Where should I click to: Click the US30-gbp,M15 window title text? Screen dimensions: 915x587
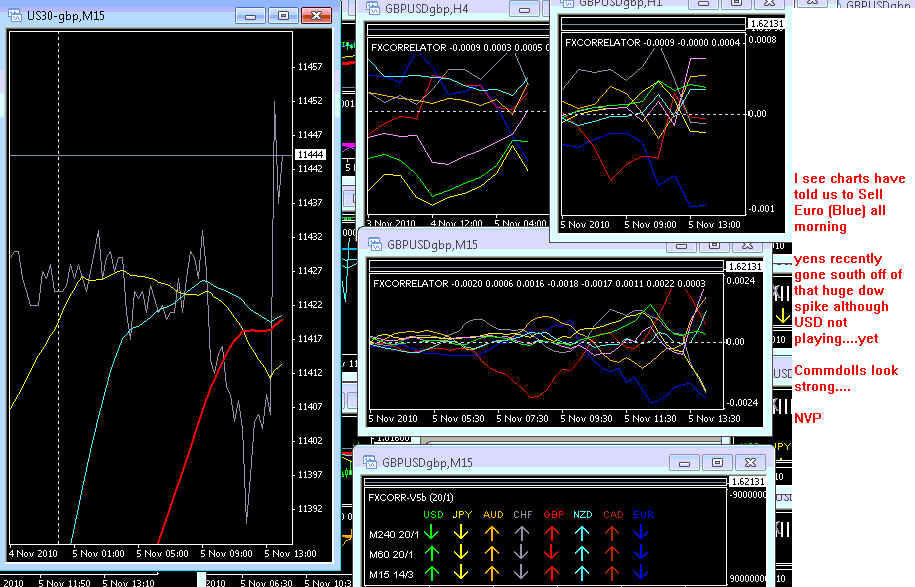point(66,16)
